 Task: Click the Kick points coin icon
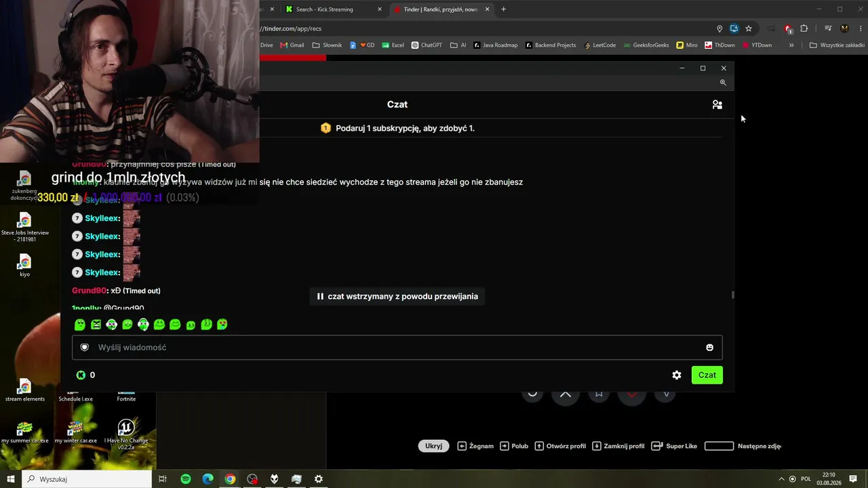pos(81,375)
